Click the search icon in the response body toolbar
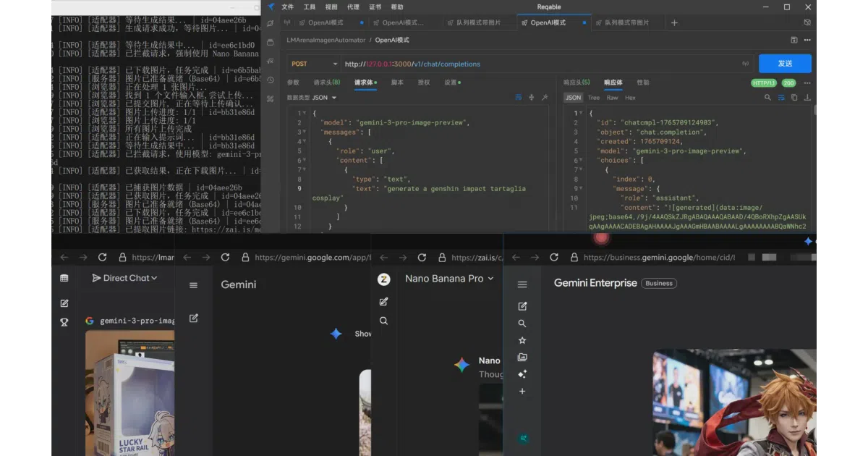This screenshot has width=868, height=456. (767, 98)
